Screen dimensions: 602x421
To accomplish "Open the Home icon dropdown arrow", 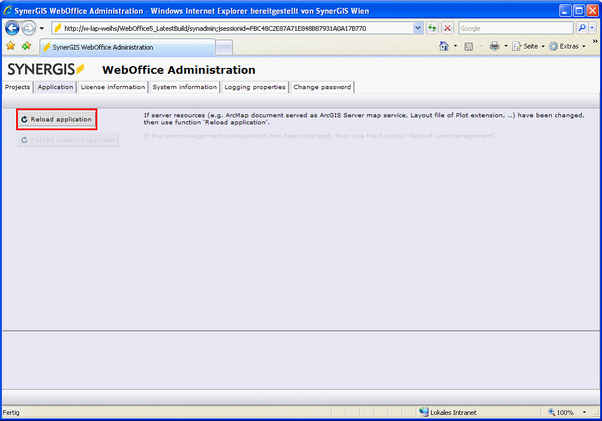I will click(455, 46).
